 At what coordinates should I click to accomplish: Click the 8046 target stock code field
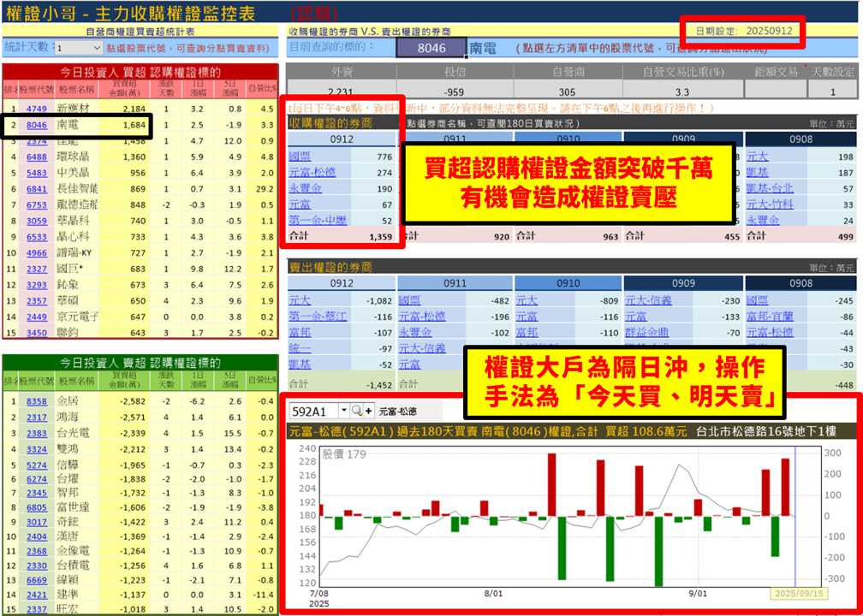coord(431,48)
